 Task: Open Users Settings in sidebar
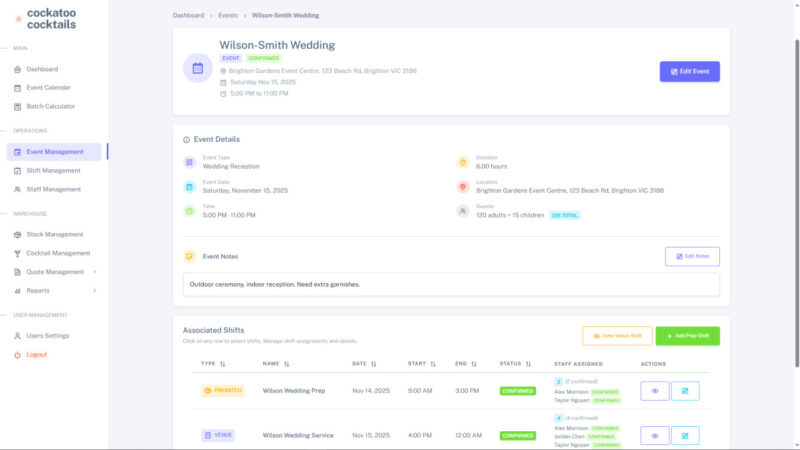click(x=47, y=336)
